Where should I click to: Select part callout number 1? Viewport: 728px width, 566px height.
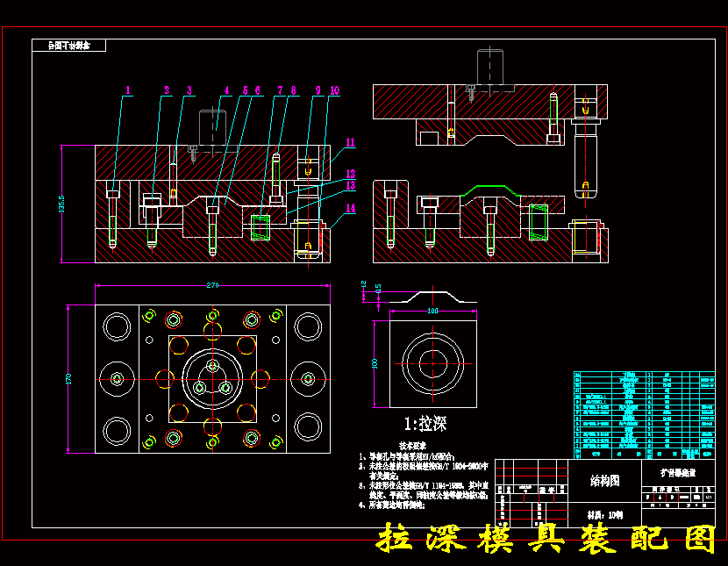tap(128, 90)
